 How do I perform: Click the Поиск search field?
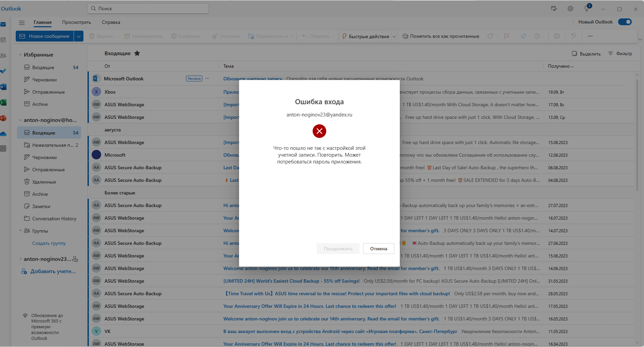(148, 9)
